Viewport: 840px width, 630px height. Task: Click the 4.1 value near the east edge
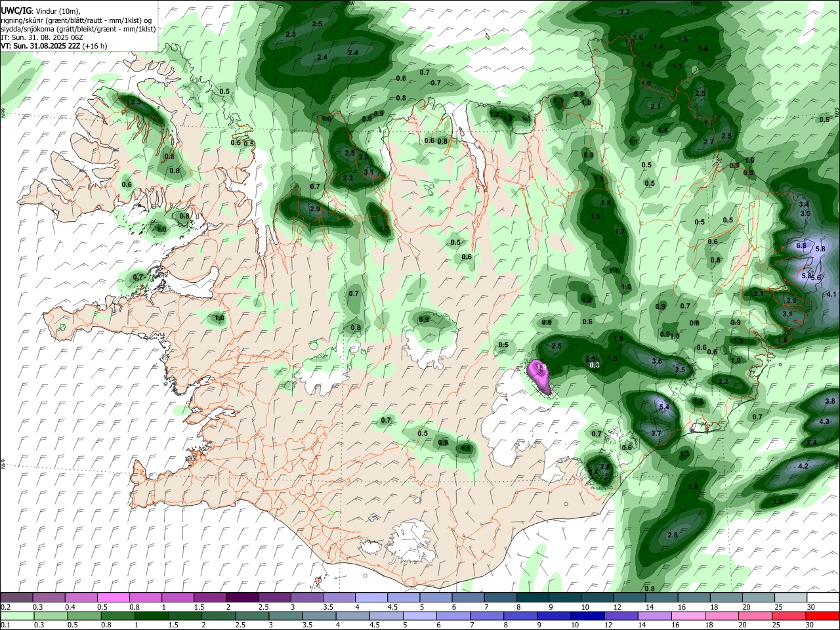pyautogui.click(x=831, y=294)
